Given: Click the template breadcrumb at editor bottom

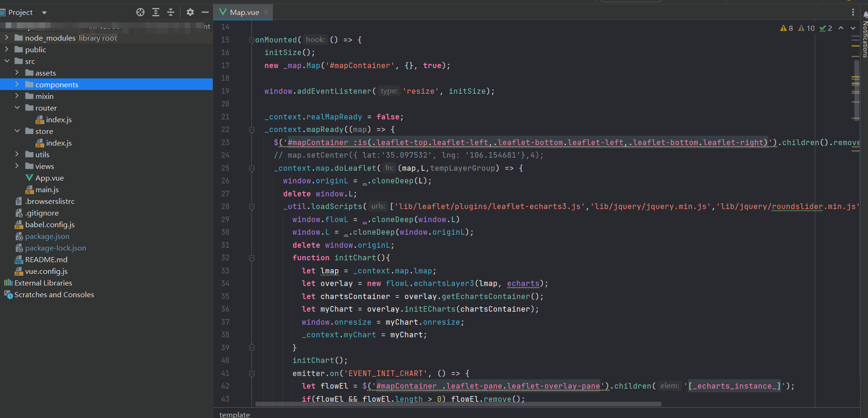Looking at the screenshot, I should 235,414.
